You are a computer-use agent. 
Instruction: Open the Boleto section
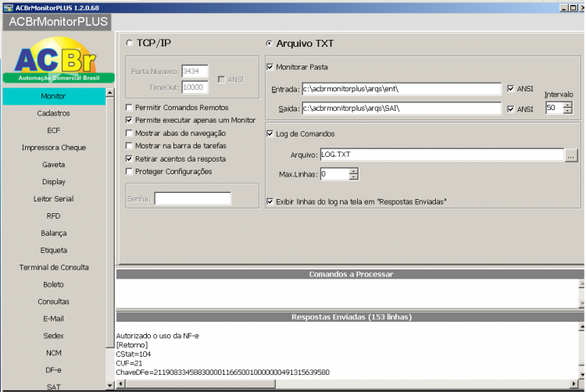54,284
